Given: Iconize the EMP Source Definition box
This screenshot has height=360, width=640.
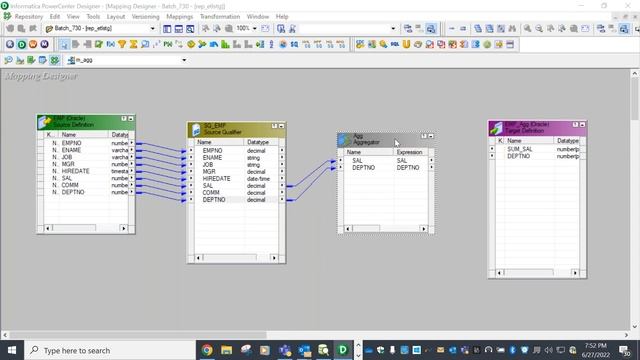Looking at the screenshot, I should [131, 118].
